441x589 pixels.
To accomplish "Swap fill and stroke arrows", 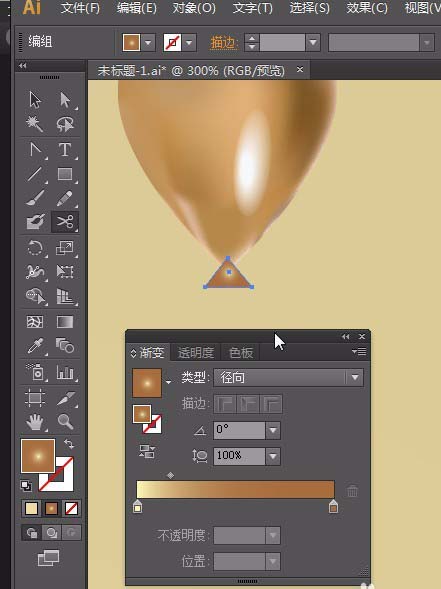I will coord(69,444).
